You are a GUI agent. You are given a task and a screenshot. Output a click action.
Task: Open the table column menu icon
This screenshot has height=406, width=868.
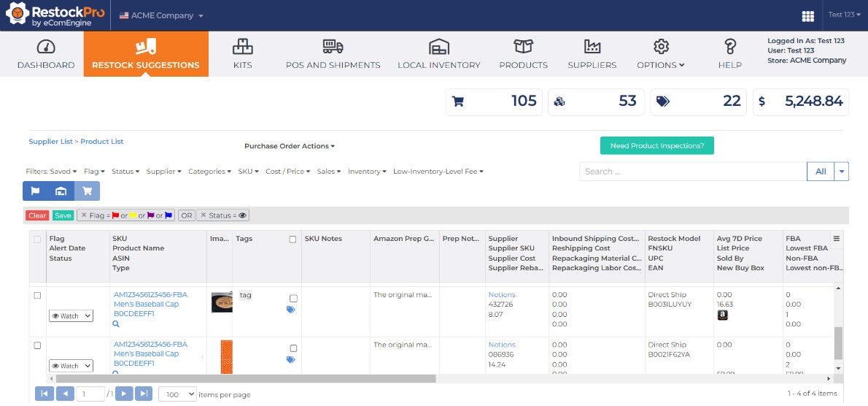[x=837, y=239]
